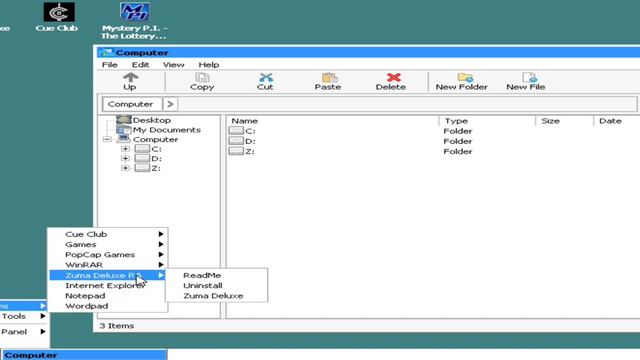Select the My Documents icon in the tree
This screenshot has height=360, width=640.
point(124,129)
